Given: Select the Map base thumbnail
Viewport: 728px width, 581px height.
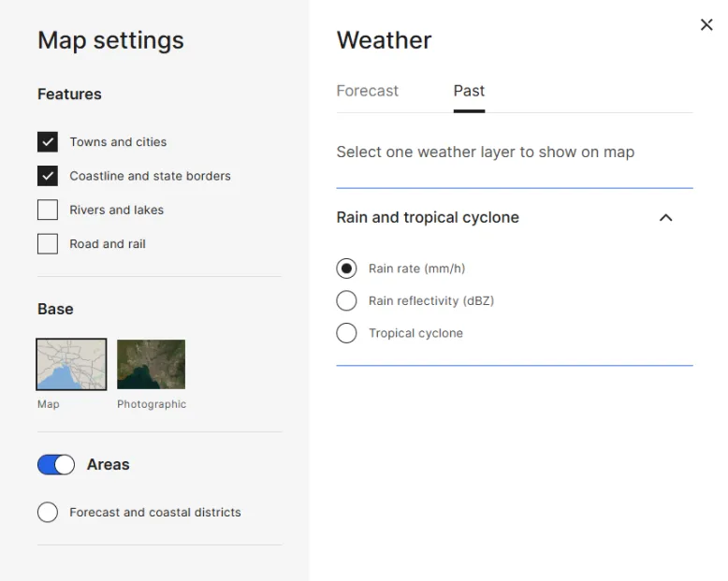Looking at the screenshot, I should click(71, 364).
